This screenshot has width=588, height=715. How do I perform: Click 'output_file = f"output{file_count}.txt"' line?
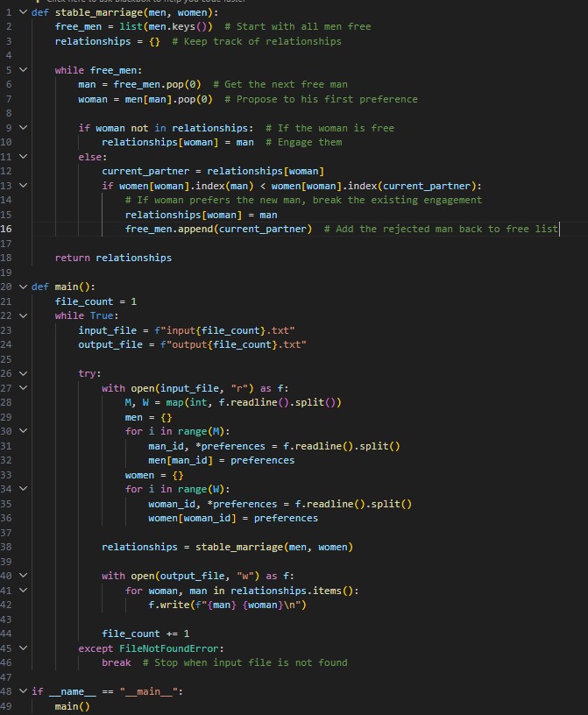pos(192,344)
